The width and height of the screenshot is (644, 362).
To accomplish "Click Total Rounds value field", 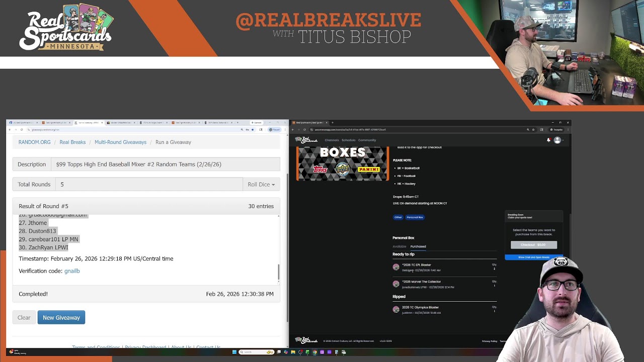I will click(x=149, y=185).
